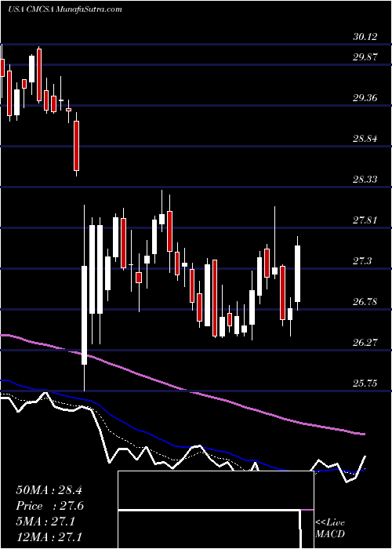Click the USA CMCSA MunafaSutra.com title text
This screenshot has width=392, height=549.
(x=65, y=9)
